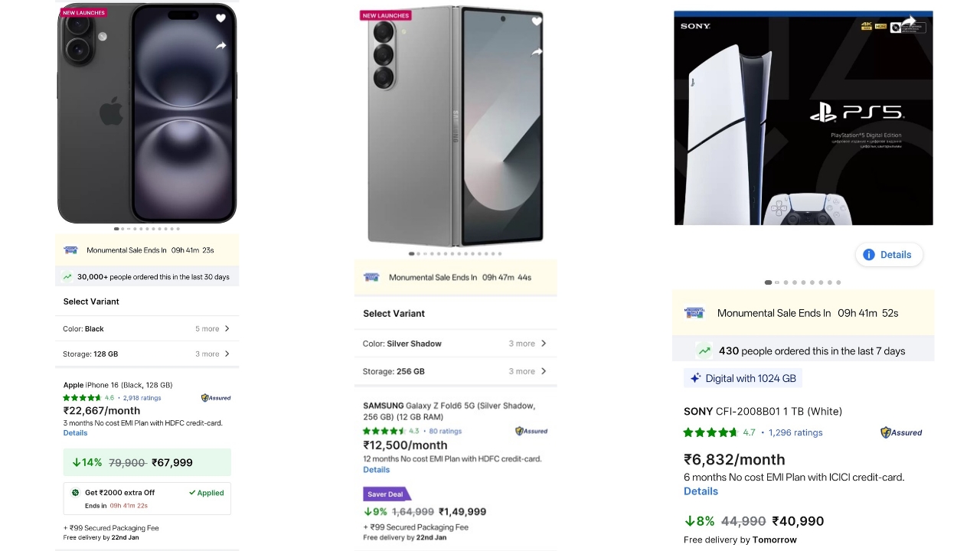Favorite the Galaxy Z Fold6 with heart icon
This screenshot has height=551, width=980.
[x=537, y=21]
